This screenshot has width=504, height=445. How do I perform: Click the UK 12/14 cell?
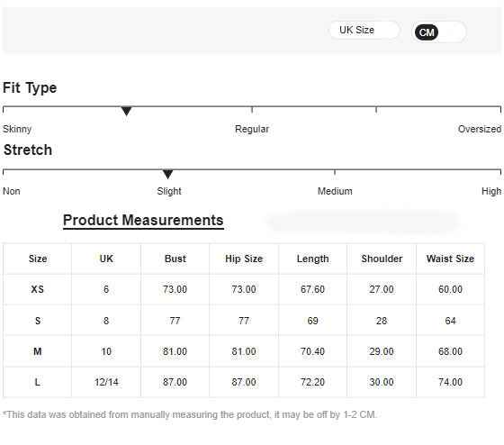click(x=106, y=382)
